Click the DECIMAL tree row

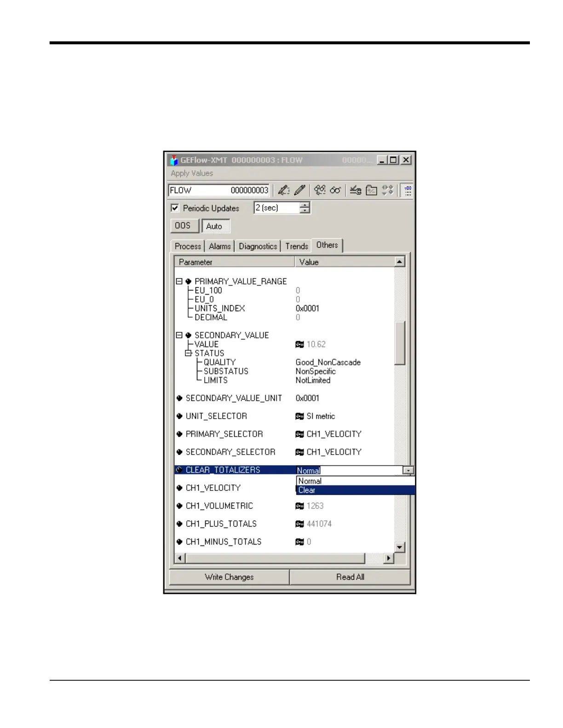[211, 317]
